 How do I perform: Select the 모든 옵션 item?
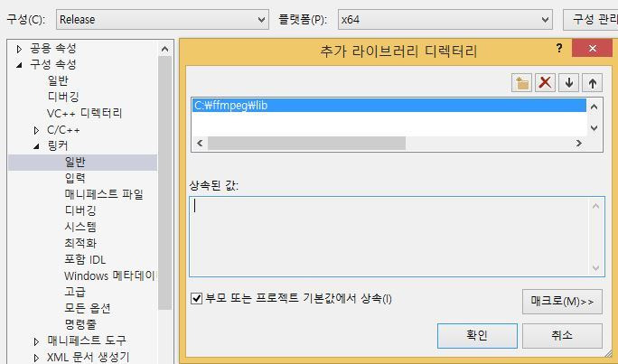[x=88, y=308]
